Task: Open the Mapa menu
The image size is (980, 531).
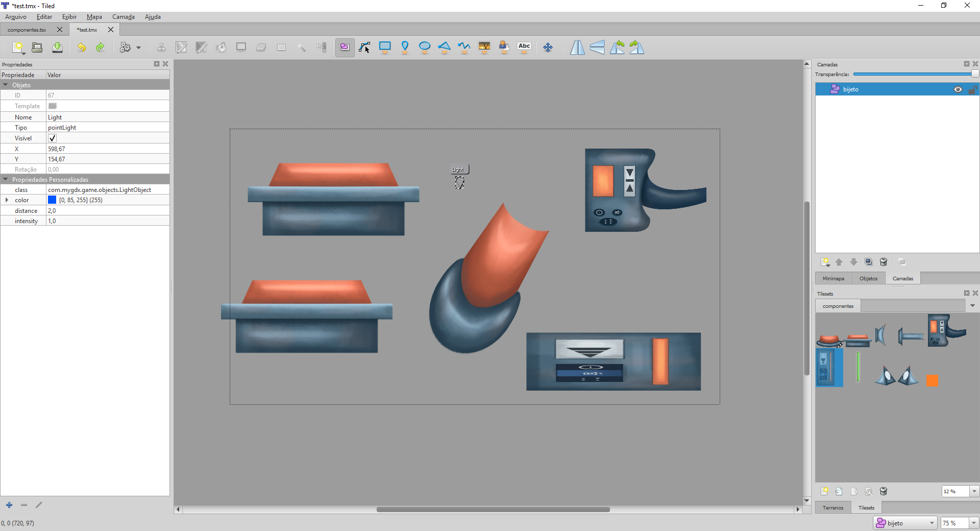Action: [x=94, y=17]
